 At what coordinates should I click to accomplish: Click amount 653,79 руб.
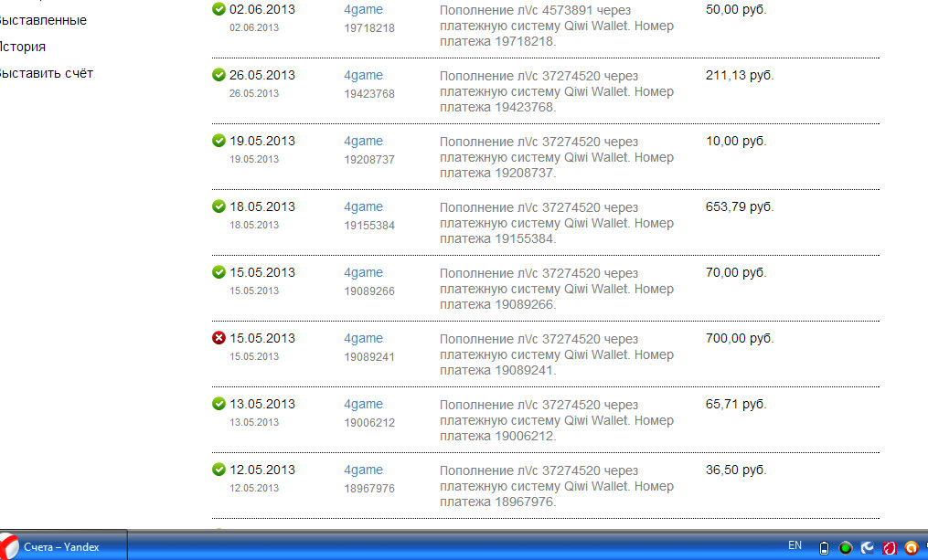pyautogui.click(x=740, y=206)
